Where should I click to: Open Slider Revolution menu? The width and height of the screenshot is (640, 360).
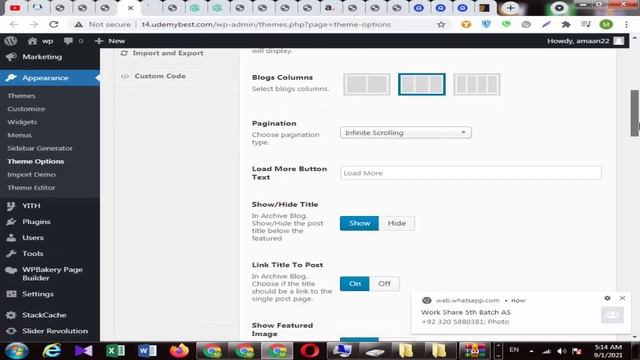coord(55,331)
